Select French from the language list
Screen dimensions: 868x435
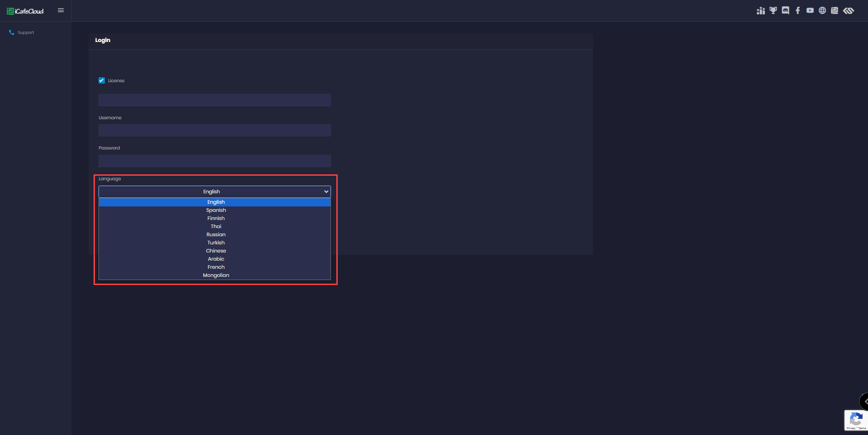(215, 267)
